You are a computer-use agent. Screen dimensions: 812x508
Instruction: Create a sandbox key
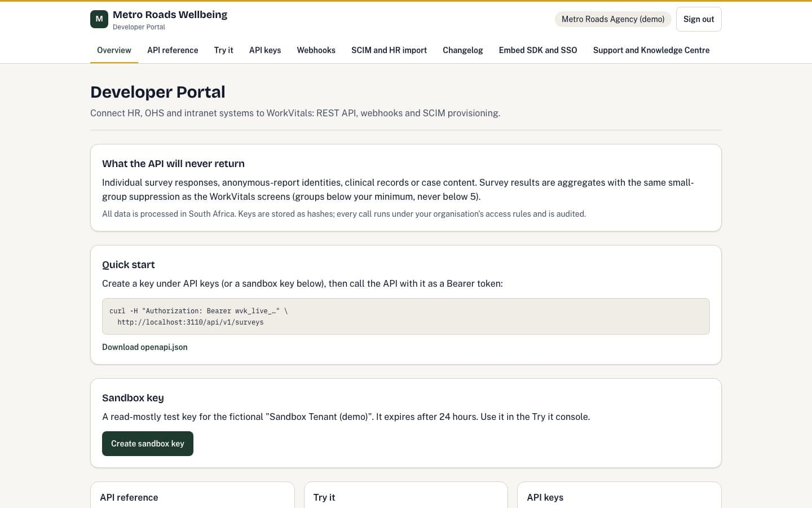[148, 444]
